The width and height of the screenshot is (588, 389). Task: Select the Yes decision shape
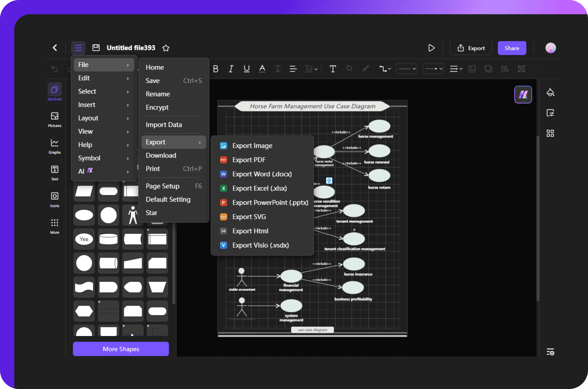[84, 239]
